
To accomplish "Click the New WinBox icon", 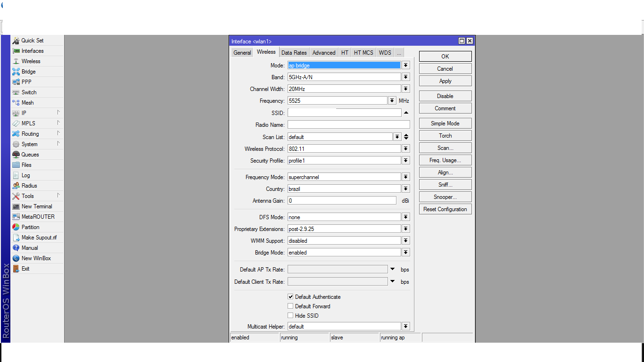I will coord(16,258).
